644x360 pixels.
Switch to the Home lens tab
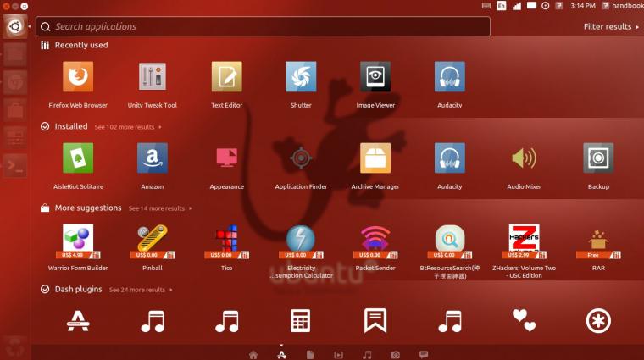click(253, 355)
